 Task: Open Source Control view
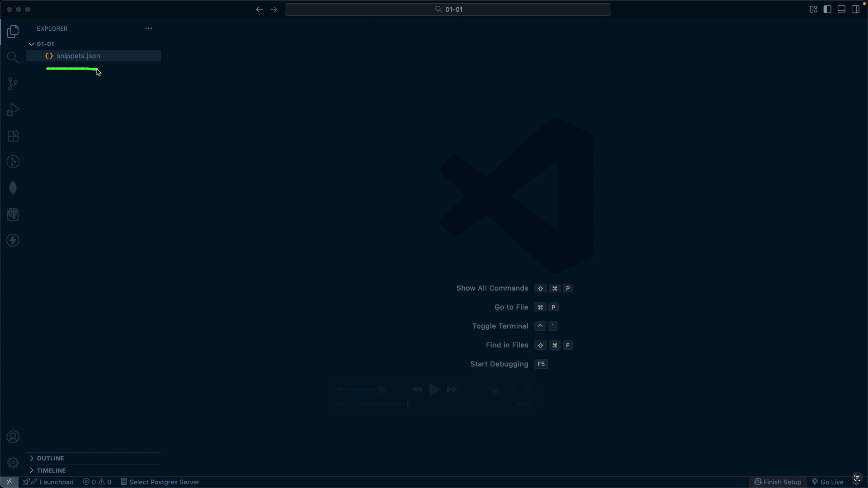click(13, 84)
